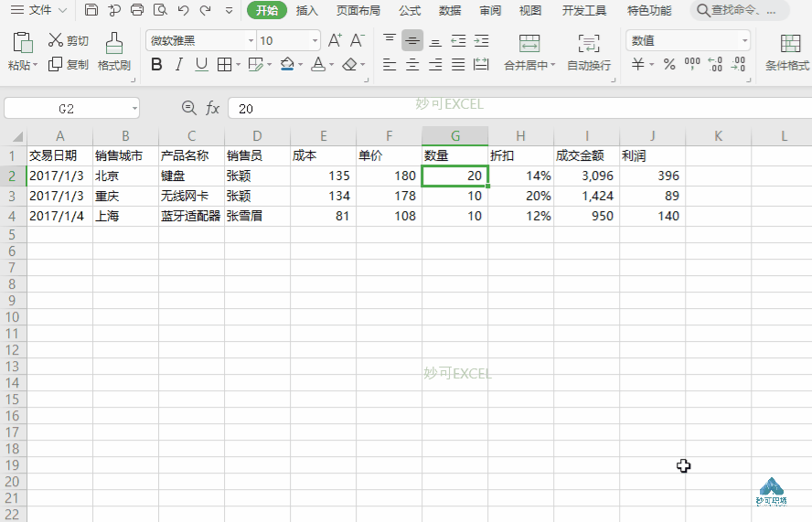Undo the last action

[183, 10]
